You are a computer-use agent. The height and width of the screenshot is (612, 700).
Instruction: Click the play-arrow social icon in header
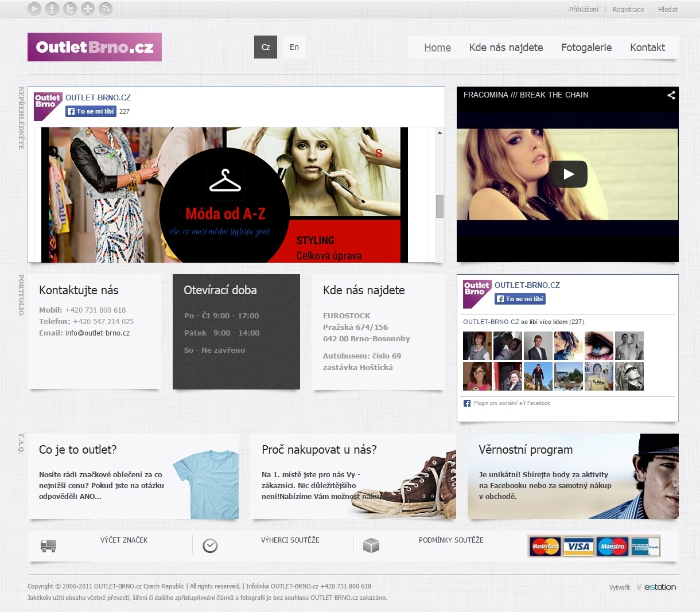(34, 9)
